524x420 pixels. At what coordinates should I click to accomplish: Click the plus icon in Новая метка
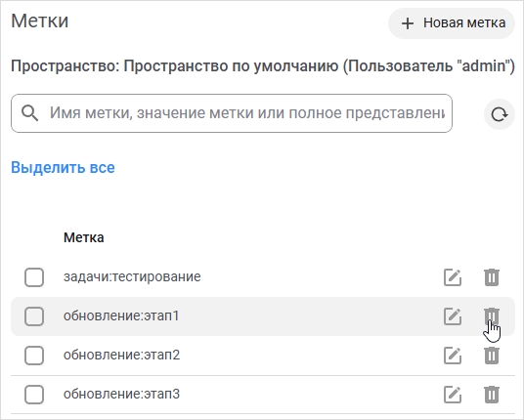(408, 23)
